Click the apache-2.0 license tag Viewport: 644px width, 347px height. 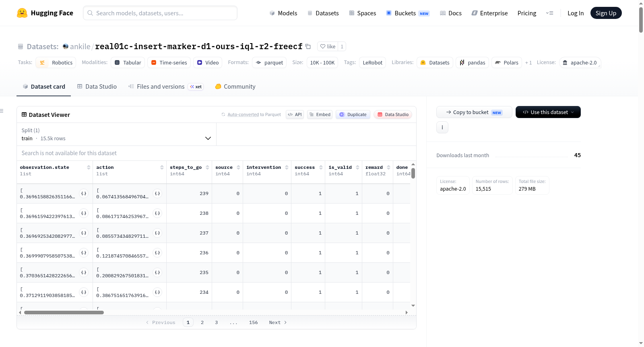(580, 62)
